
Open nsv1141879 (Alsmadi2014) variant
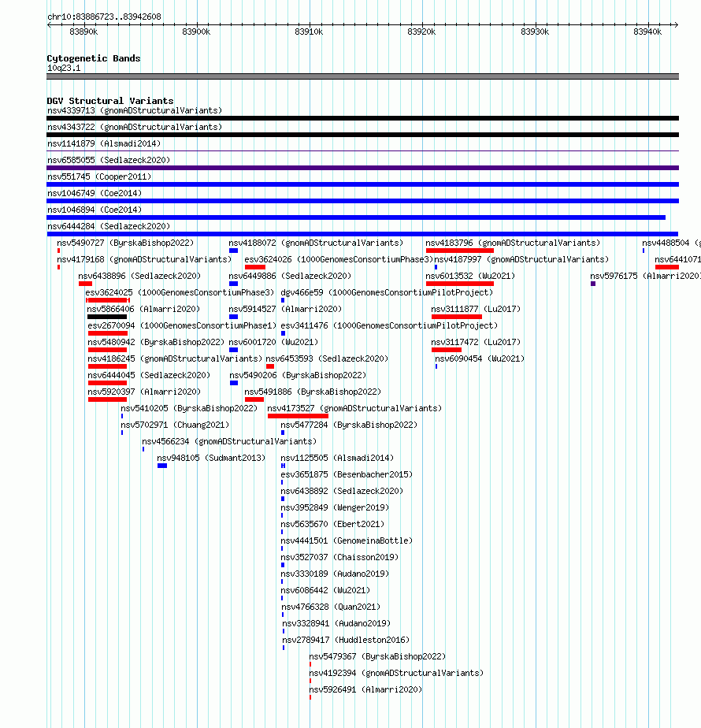click(104, 144)
